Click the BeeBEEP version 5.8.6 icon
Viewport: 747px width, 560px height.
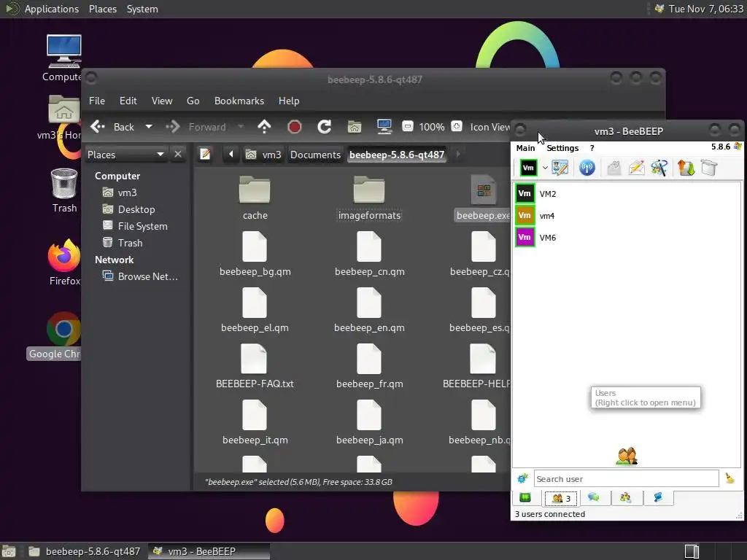[738, 147]
